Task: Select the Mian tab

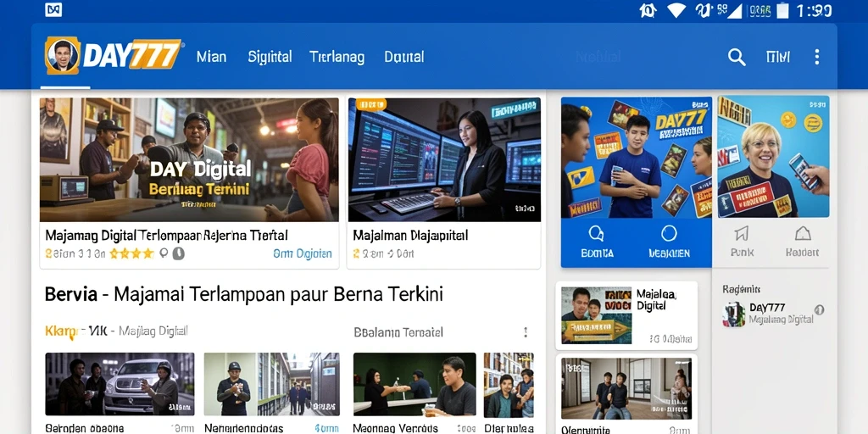Action: tap(211, 57)
